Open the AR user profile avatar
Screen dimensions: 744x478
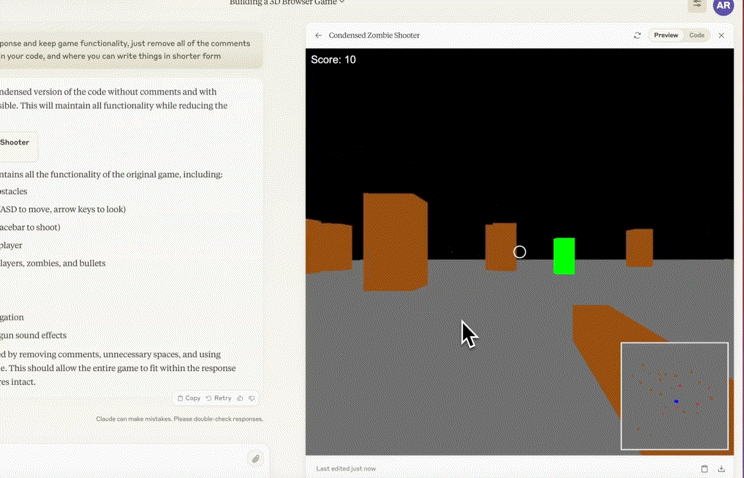coord(723,6)
